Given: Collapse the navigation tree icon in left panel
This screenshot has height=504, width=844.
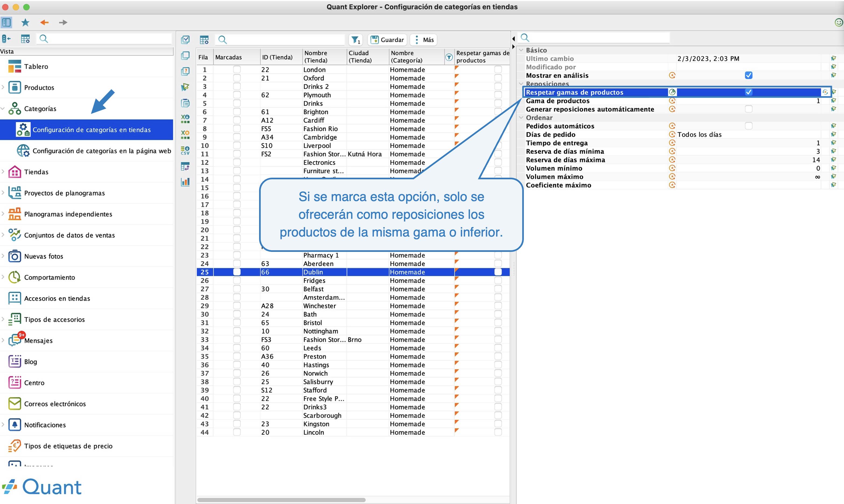Looking at the screenshot, I should [6, 39].
